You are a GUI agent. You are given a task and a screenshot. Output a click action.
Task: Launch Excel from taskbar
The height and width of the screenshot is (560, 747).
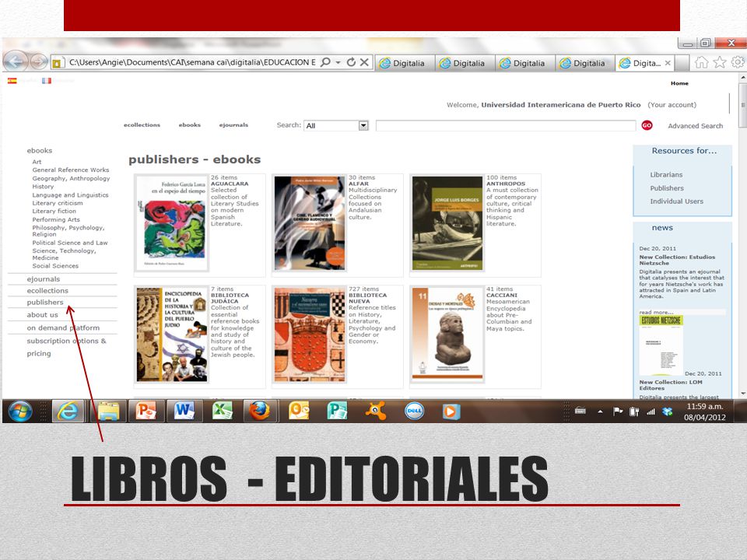click(223, 411)
